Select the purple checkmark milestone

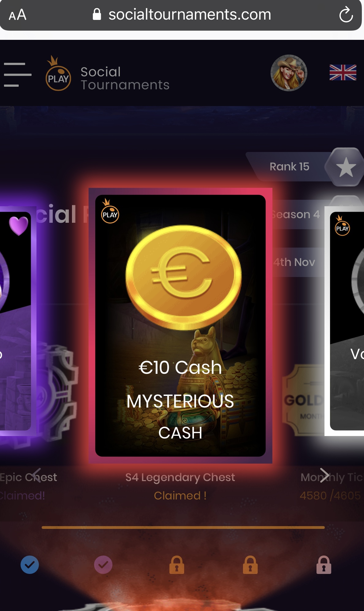click(x=103, y=565)
